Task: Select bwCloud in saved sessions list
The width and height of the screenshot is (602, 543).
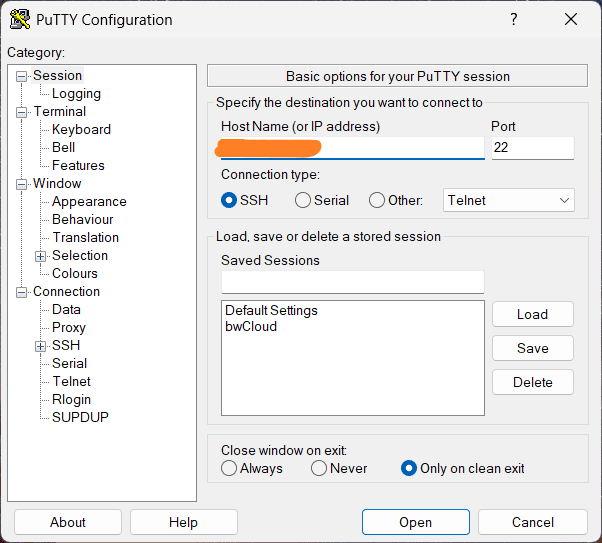Action: point(251,327)
